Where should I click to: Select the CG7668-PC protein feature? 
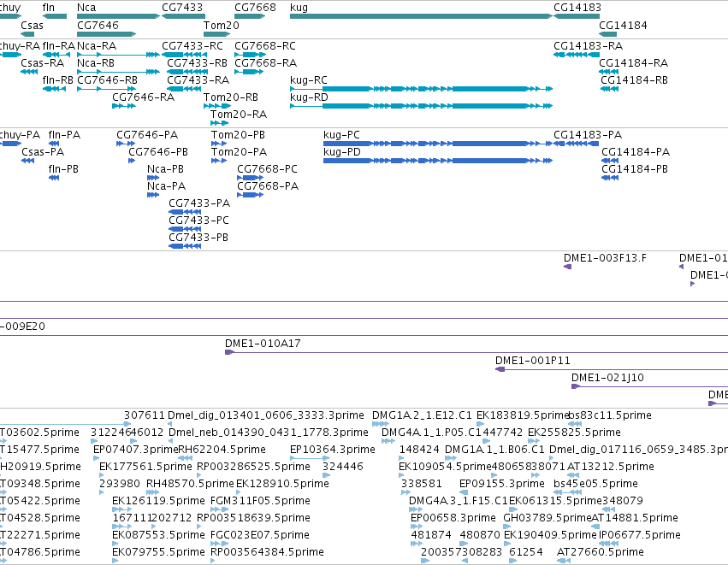click(x=251, y=178)
